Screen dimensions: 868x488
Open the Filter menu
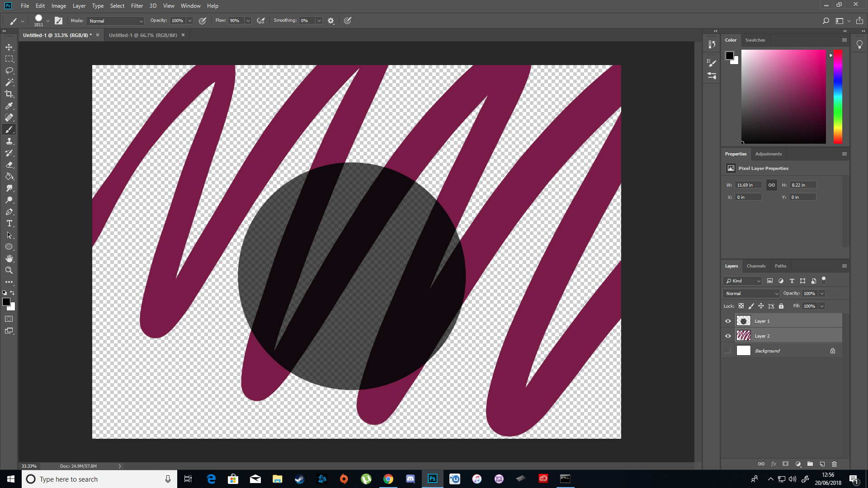tap(137, 6)
